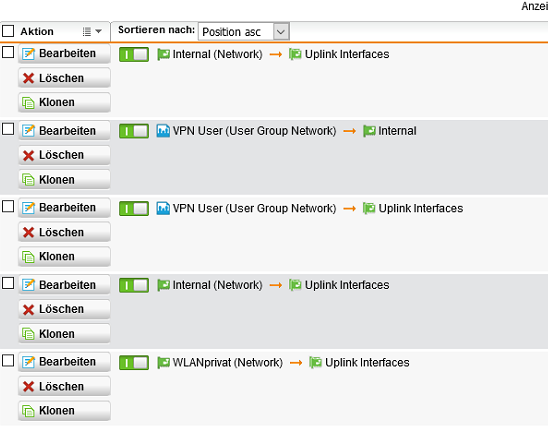Click the Internal interface icon in the second rule

pos(369,131)
